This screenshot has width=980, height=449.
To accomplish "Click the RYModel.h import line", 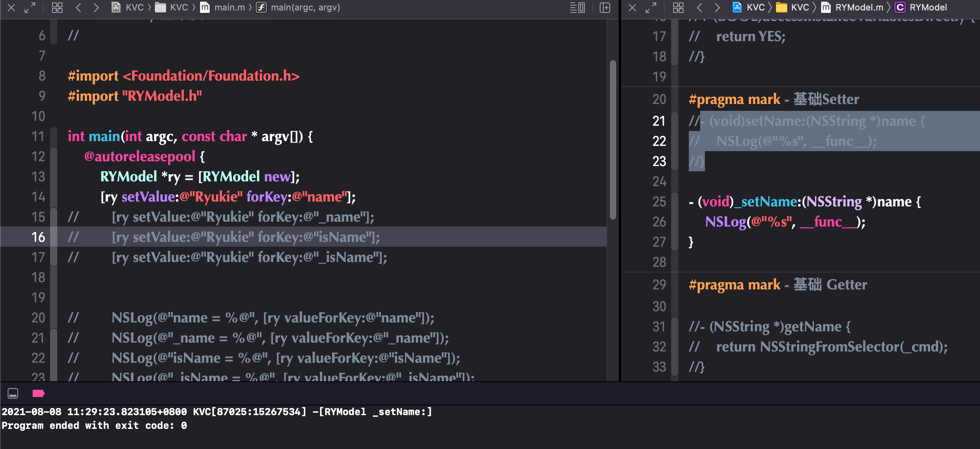I will (x=135, y=96).
